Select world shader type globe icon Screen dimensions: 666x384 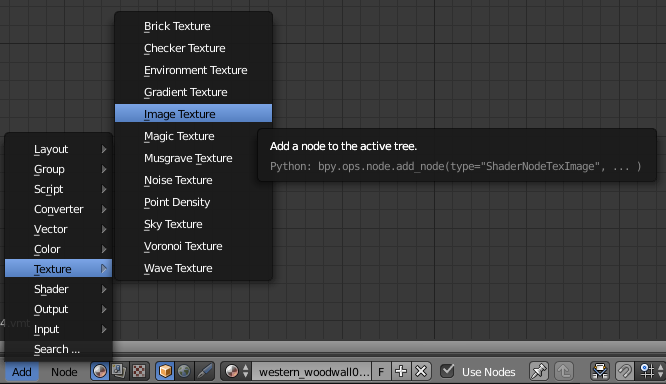pos(184,372)
